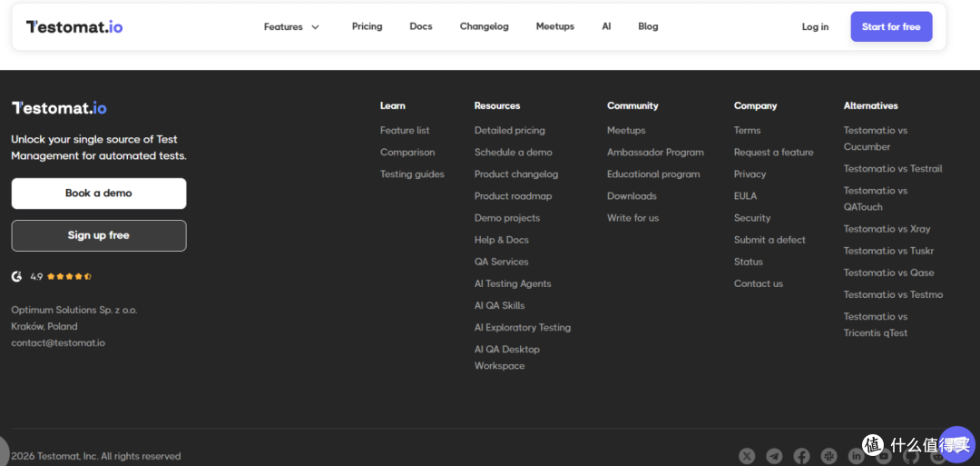Viewport: 980px width, 466px height.
Task: Open the QA Services link
Action: (x=501, y=262)
